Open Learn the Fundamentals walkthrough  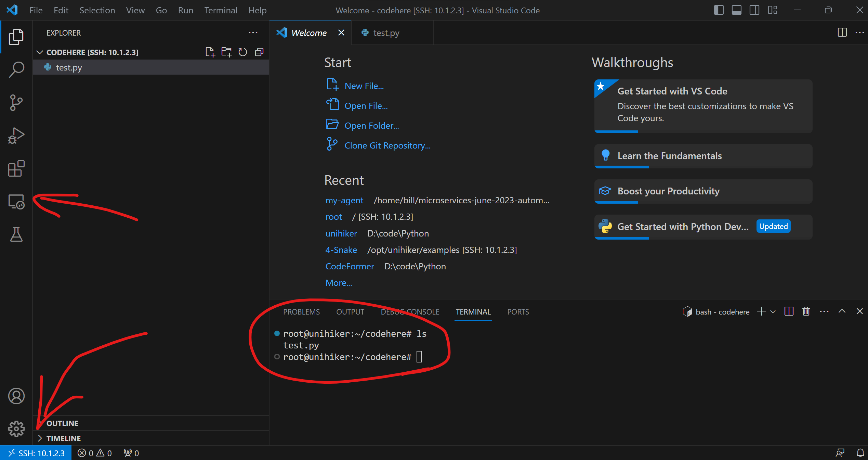coord(703,156)
